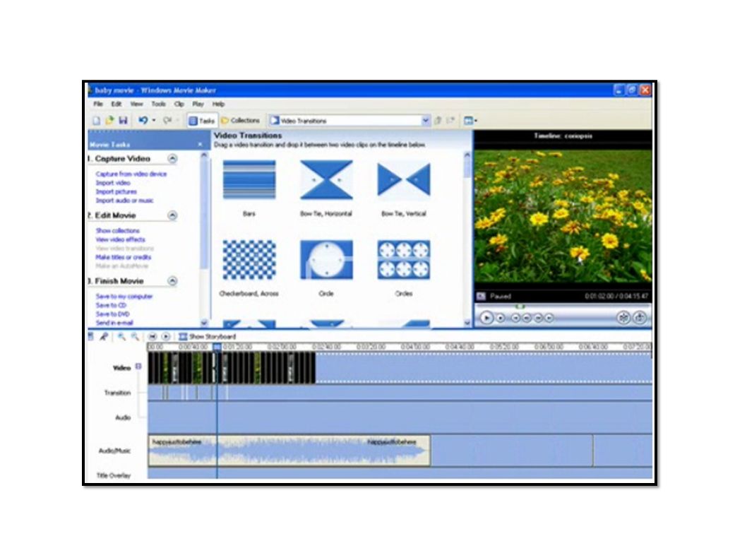
Task: Click the View video effects link
Action: 120,239
